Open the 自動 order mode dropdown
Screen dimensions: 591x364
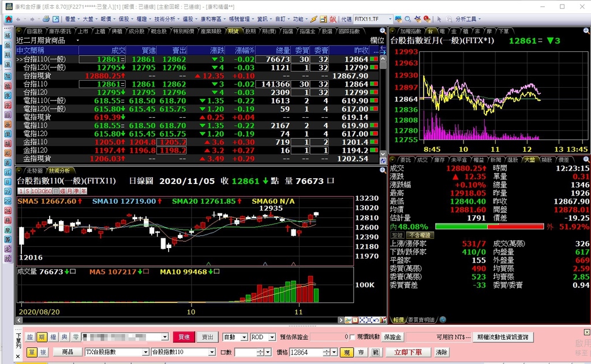point(244,337)
